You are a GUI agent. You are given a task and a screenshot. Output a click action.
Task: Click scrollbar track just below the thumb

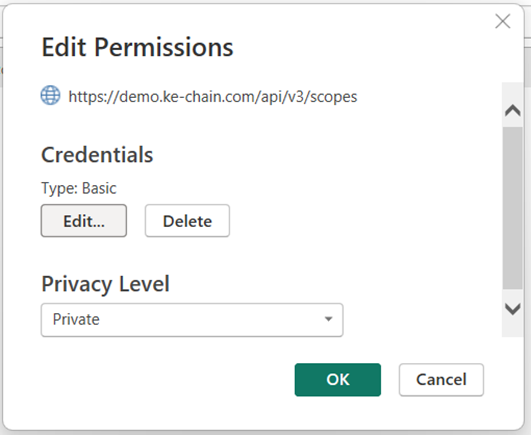pos(512,294)
